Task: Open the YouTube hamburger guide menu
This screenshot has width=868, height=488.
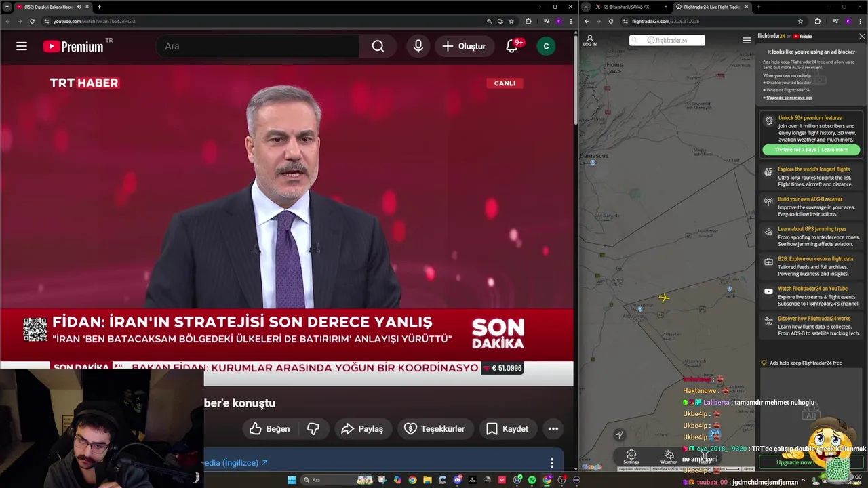Action: [x=22, y=46]
